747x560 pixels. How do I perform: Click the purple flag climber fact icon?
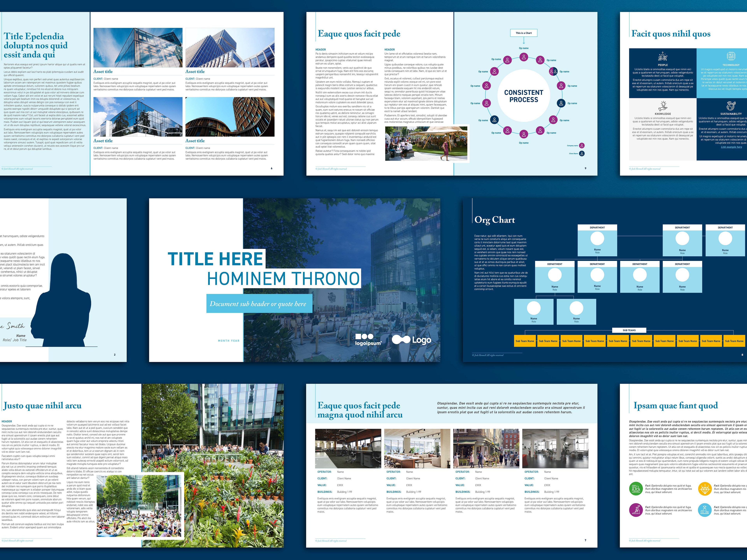636,510
